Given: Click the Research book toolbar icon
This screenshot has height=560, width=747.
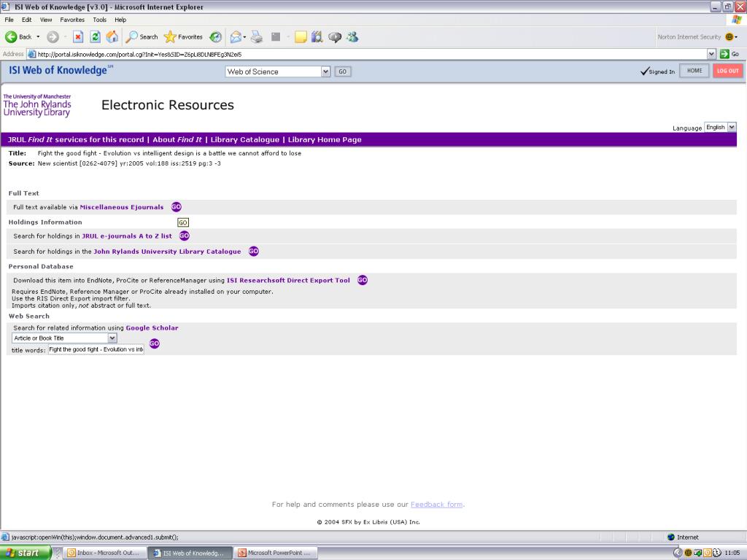Looking at the screenshot, I should click(x=317, y=36).
